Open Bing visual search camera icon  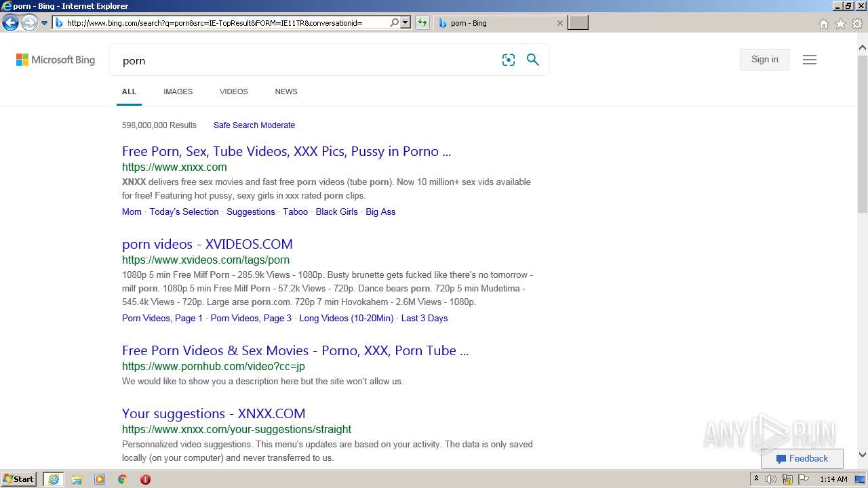(509, 60)
